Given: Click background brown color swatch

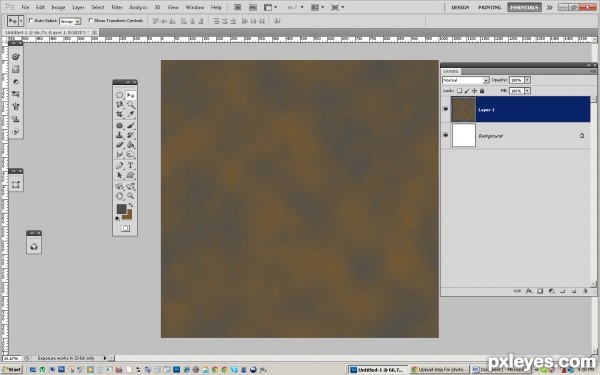Looking at the screenshot, I should (x=129, y=216).
